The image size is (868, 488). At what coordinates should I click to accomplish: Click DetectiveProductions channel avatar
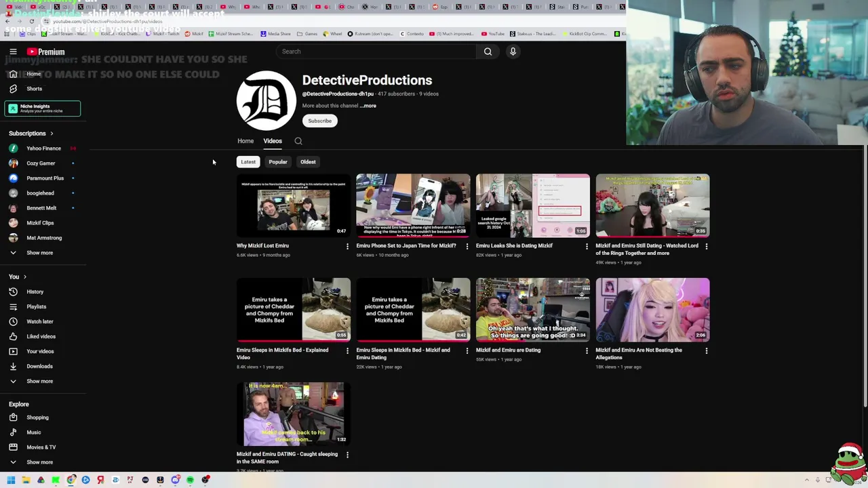[266, 100]
